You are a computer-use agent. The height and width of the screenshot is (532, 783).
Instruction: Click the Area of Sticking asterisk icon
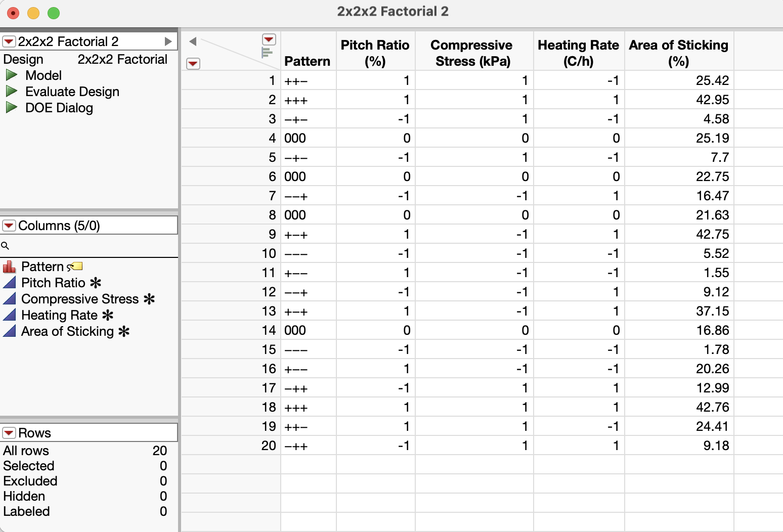124,331
